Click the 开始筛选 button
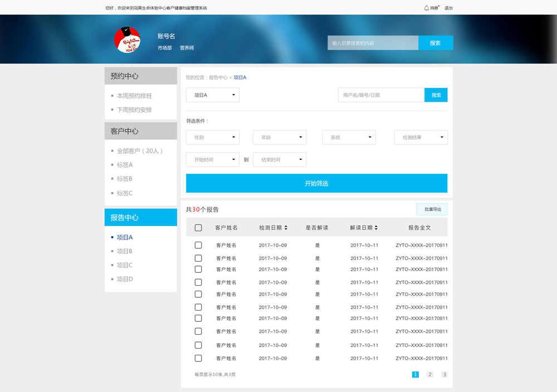This screenshot has width=557, height=392. point(316,183)
